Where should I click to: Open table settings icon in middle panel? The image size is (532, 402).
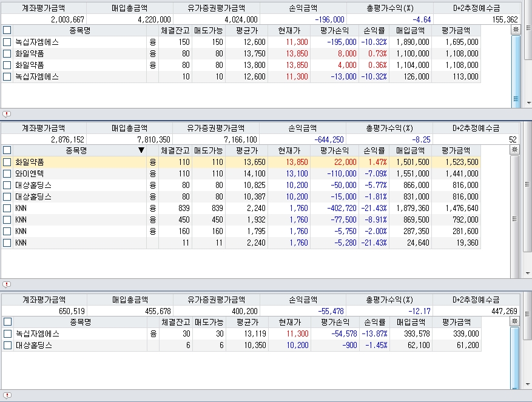point(516,150)
